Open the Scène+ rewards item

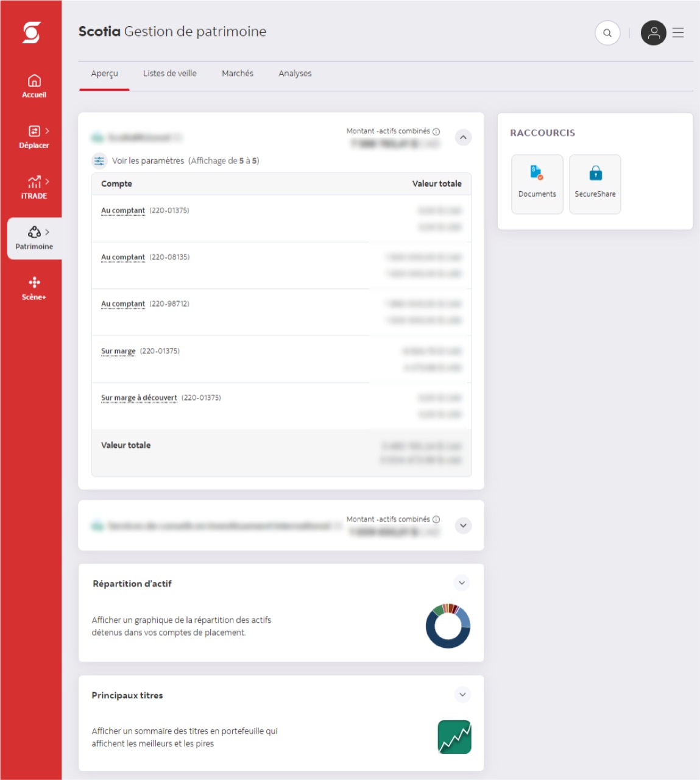[x=34, y=288]
